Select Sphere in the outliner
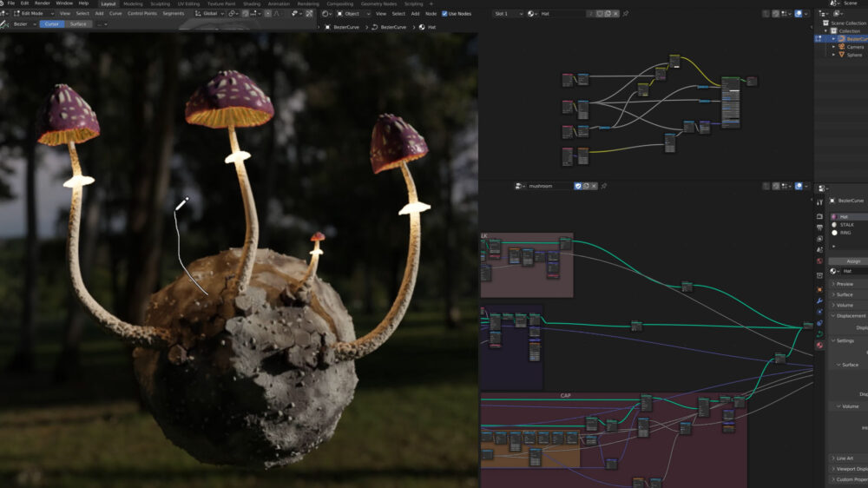The image size is (868, 488). (854, 55)
